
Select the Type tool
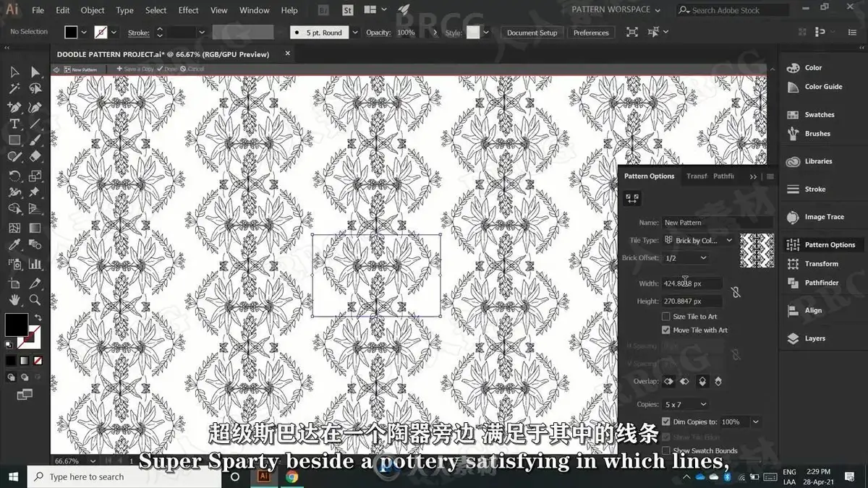tap(14, 124)
